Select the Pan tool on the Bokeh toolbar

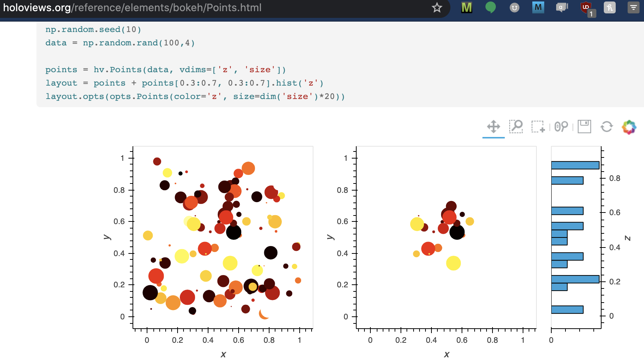click(x=493, y=127)
